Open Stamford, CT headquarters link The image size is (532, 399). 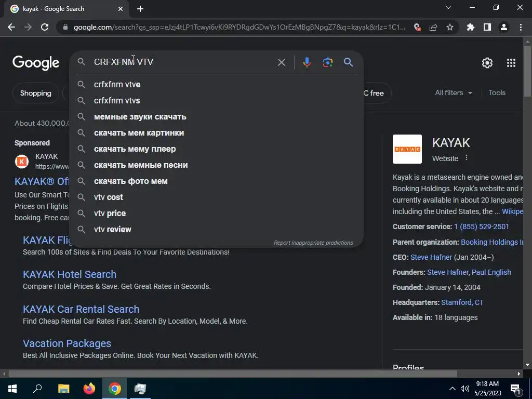[x=462, y=302]
